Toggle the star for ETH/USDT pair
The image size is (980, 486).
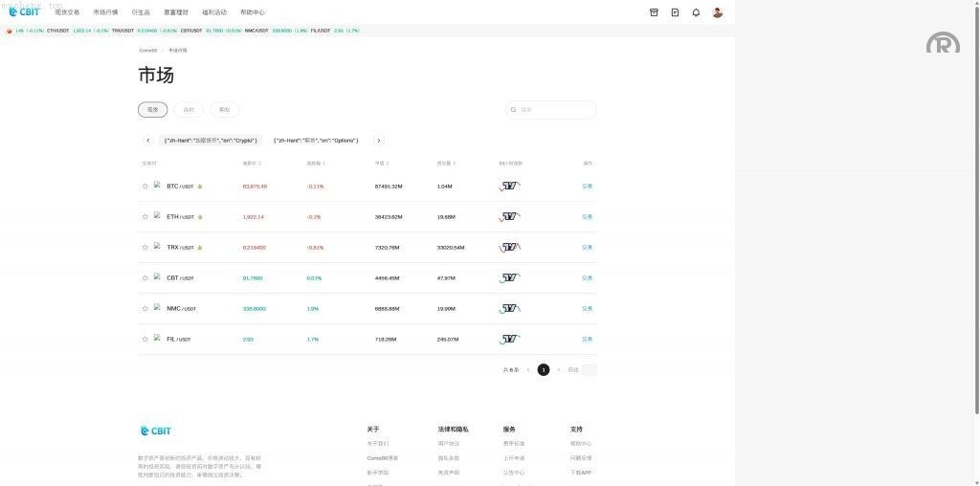pyautogui.click(x=145, y=217)
